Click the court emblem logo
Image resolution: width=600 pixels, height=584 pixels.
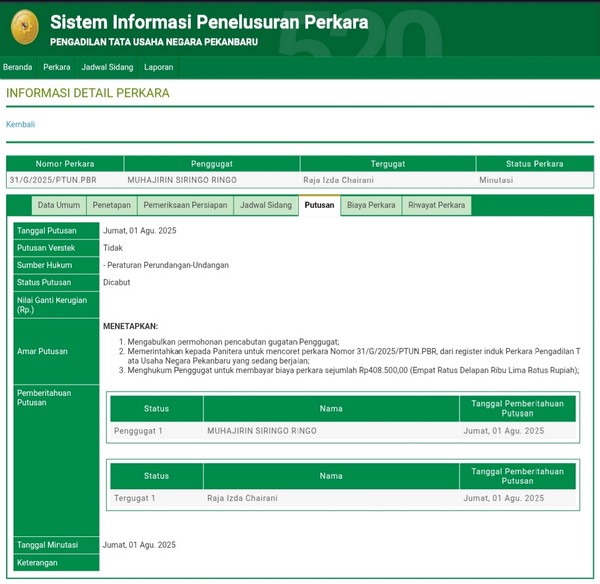coord(24,27)
